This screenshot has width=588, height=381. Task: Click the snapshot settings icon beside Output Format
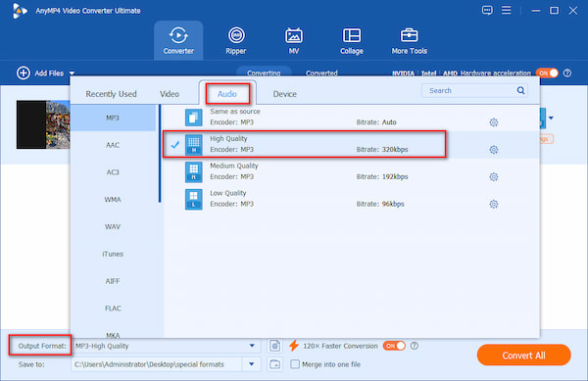(x=274, y=346)
